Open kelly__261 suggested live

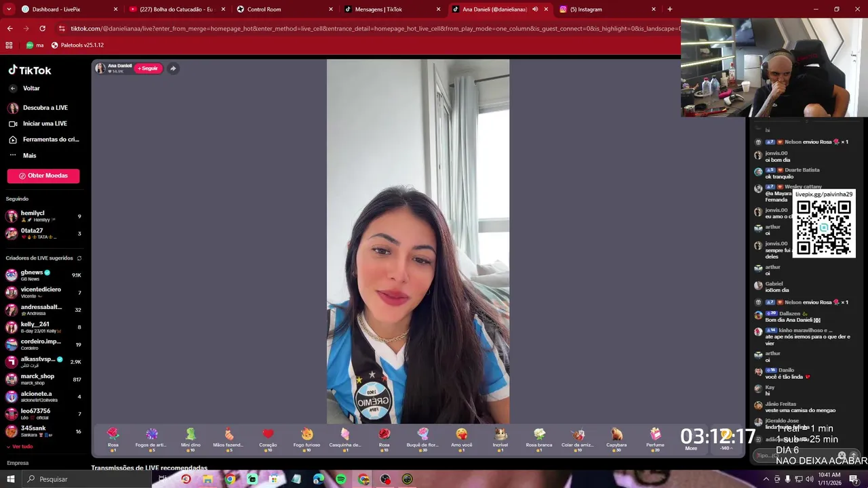coord(43,327)
